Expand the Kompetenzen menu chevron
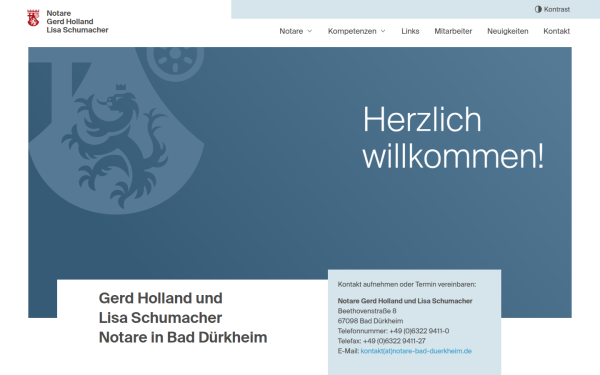The width and height of the screenshot is (600, 375). click(x=383, y=31)
